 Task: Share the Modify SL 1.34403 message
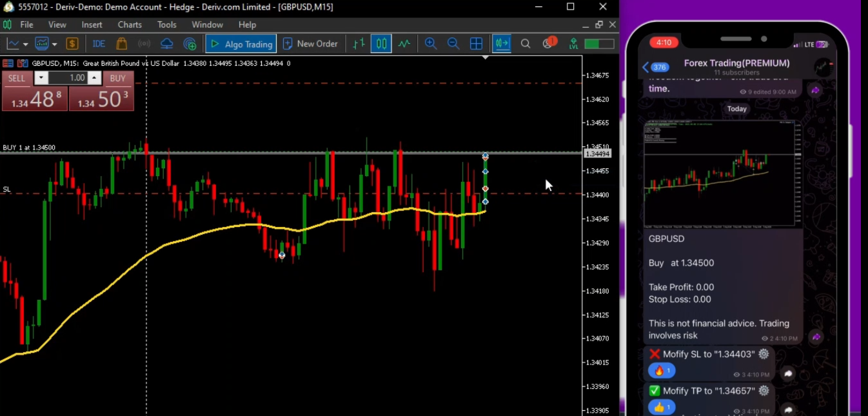click(788, 373)
